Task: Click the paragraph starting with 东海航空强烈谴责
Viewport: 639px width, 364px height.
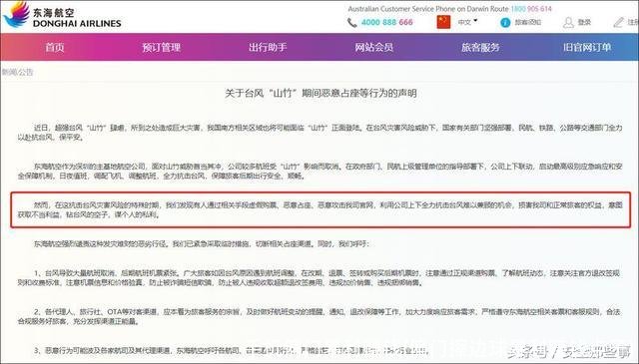Action: 202,244
